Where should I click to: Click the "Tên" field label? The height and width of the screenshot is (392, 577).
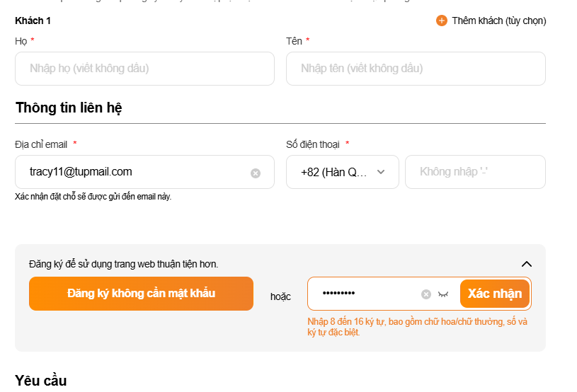coord(294,41)
